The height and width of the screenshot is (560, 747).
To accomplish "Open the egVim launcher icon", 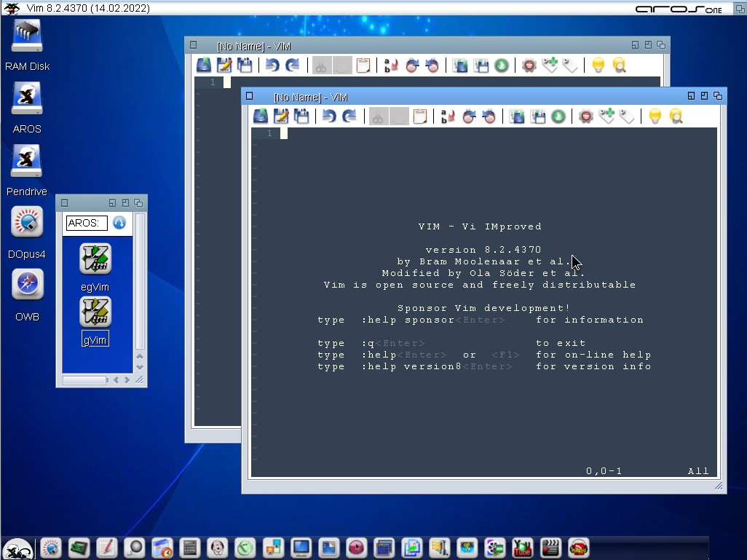I will [95, 259].
